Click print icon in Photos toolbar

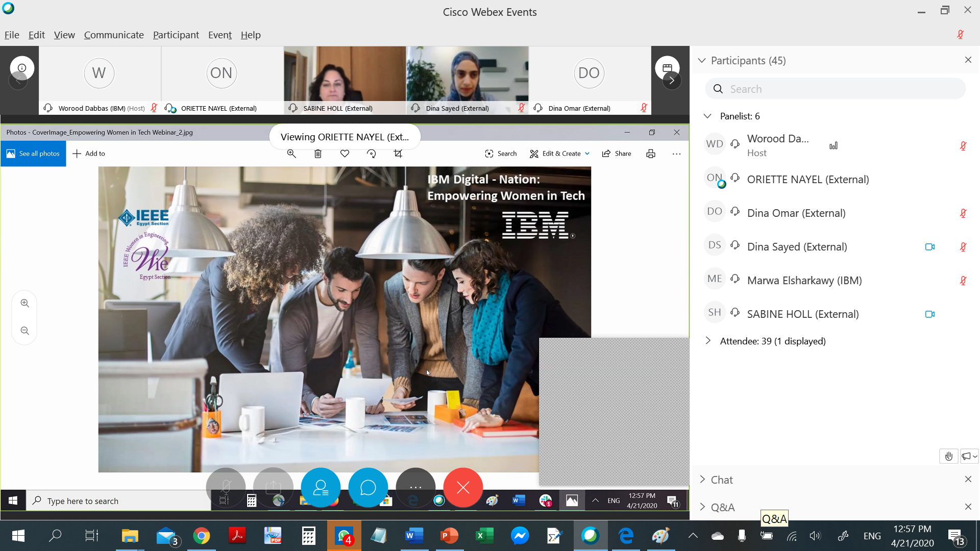click(651, 154)
